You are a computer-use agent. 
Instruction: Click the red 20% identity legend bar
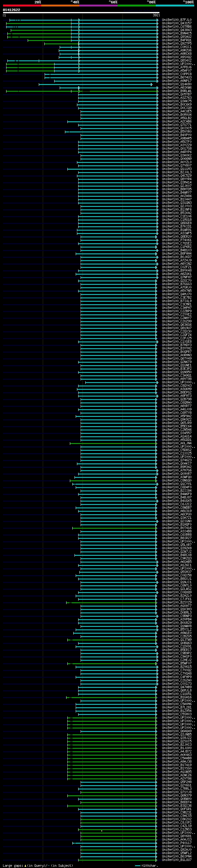[22, 6]
